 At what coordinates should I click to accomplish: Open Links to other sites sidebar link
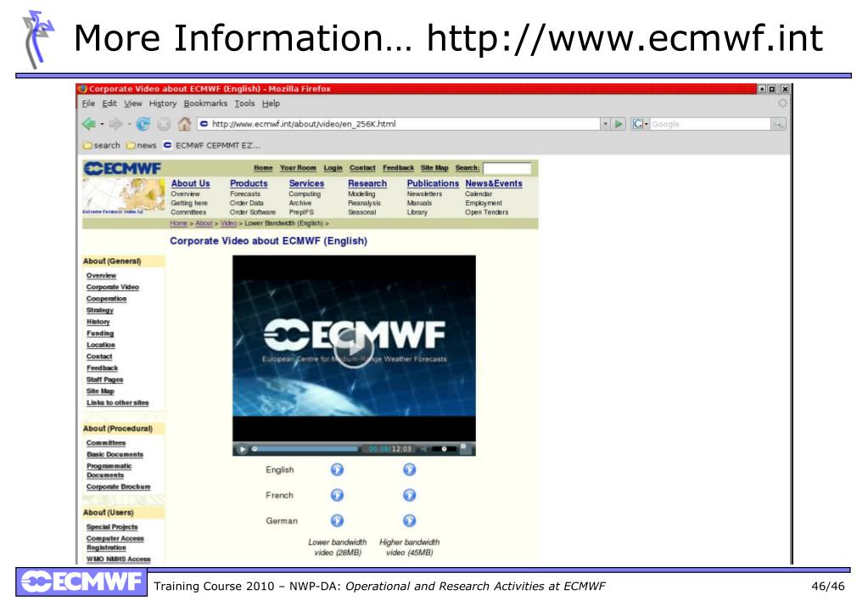coord(117,402)
